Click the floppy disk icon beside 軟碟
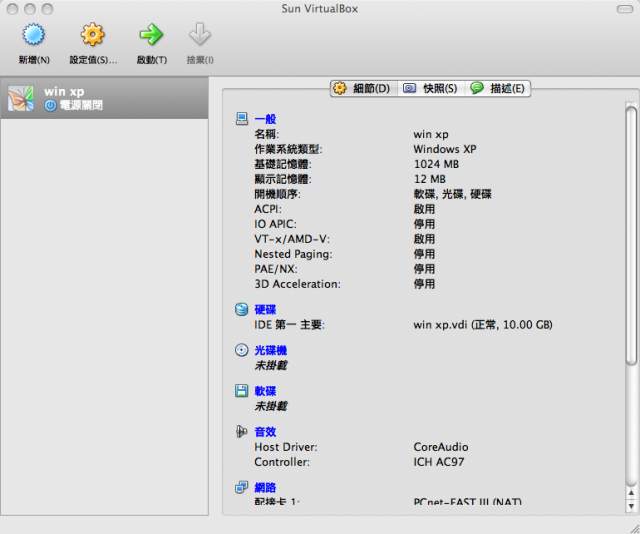Image resolution: width=640 pixels, height=534 pixels. [242, 391]
